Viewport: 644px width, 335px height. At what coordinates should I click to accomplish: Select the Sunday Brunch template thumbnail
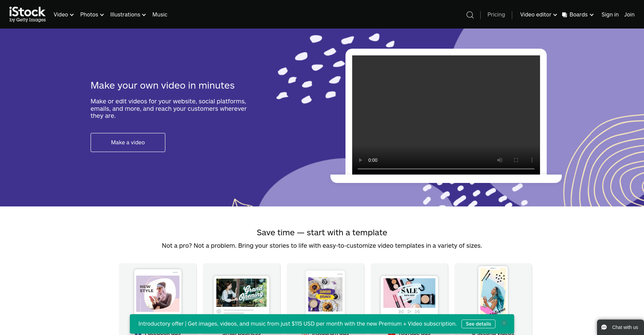[325, 294]
